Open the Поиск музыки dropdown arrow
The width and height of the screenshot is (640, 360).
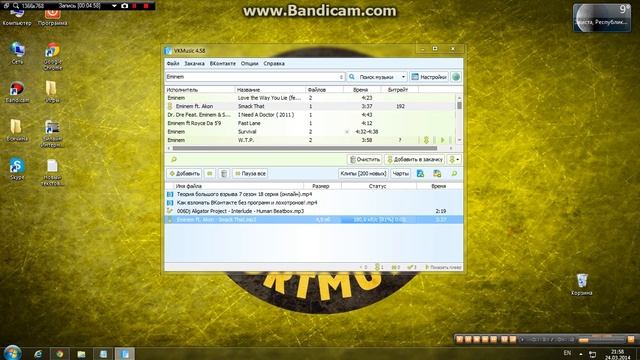point(403,77)
